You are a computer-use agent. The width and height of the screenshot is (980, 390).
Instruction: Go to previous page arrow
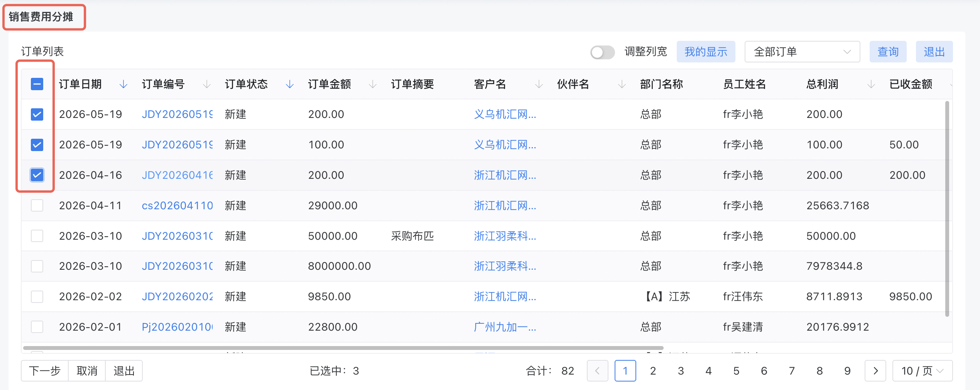[x=597, y=371]
